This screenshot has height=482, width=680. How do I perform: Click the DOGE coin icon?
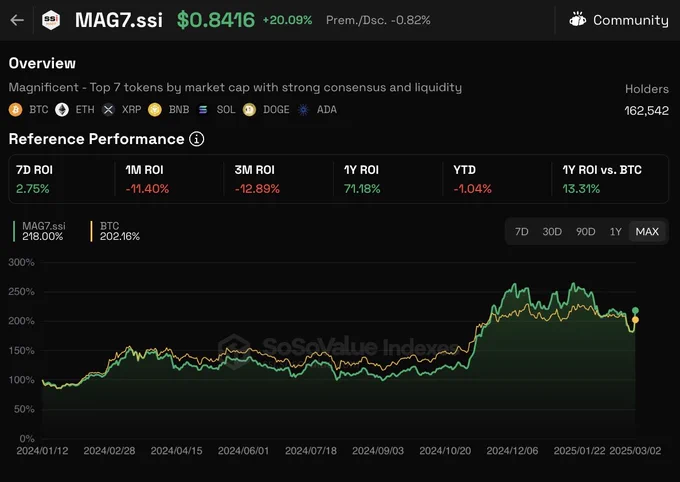tap(249, 109)
